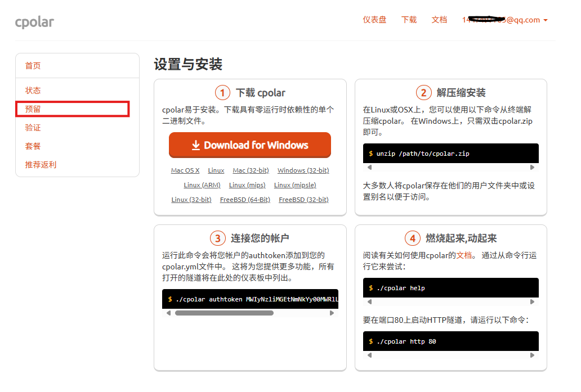Click left scroll arrow under unzip command
Image resolution: width=581 pixels, height=392 pixels.
[370, 168]
